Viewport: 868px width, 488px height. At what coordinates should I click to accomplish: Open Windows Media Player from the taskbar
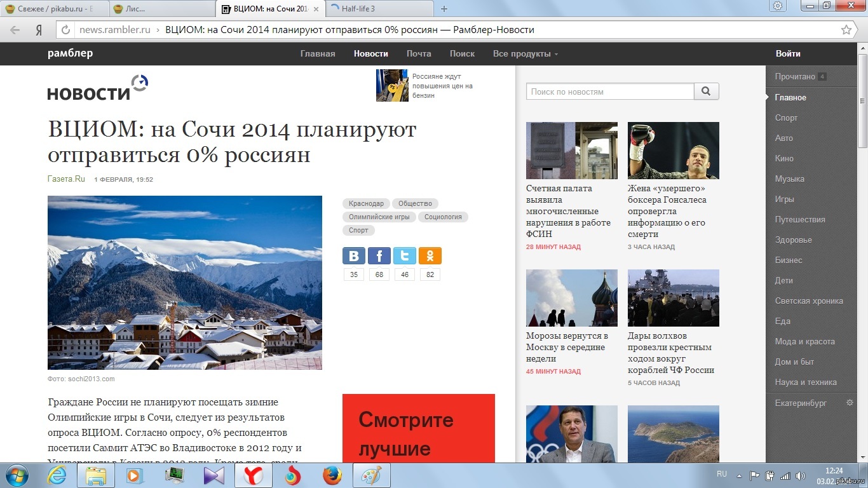pyautogui.click(x=135, y=475)
